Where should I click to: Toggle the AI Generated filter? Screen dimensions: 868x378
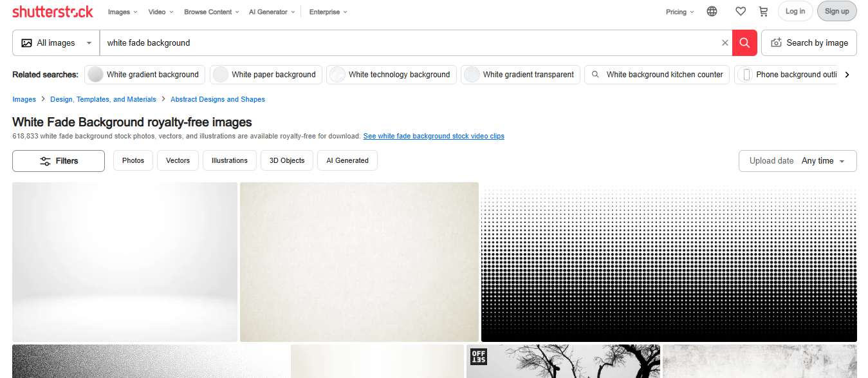(347, 160)
